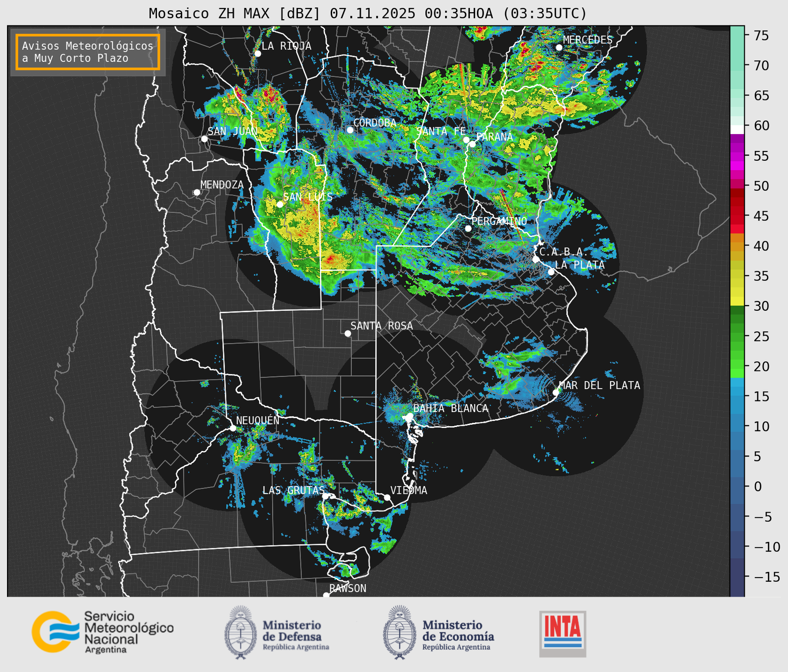Click the PERGAMINO label text
Image resolution: width=788 pixels, height=672 pixels.
point(499,222)
